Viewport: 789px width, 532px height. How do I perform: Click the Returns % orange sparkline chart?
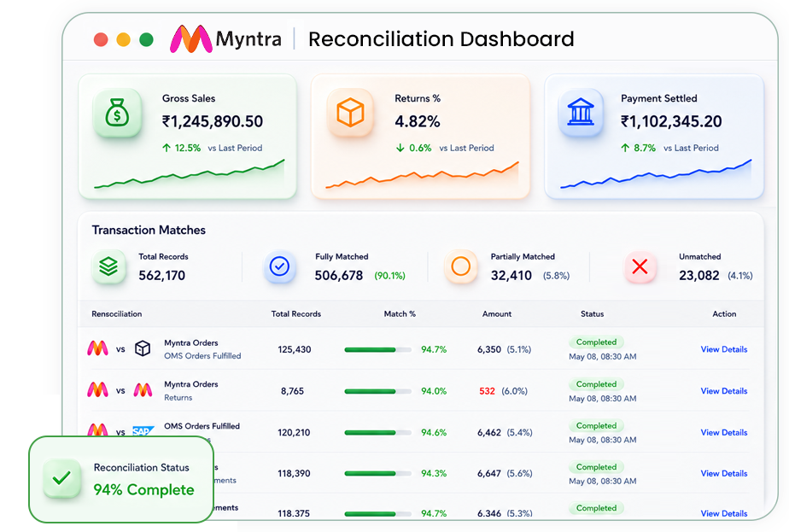(x=422, y=175)
